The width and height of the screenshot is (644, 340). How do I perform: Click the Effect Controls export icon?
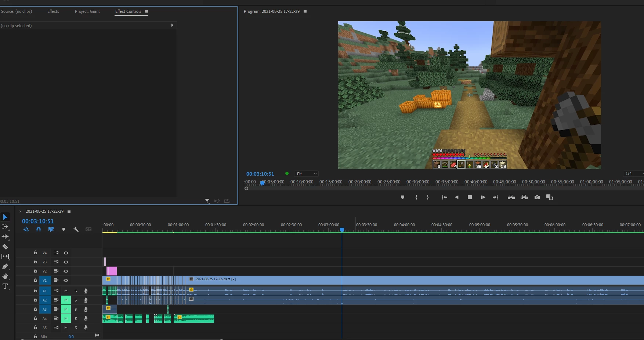click(227, 201)
